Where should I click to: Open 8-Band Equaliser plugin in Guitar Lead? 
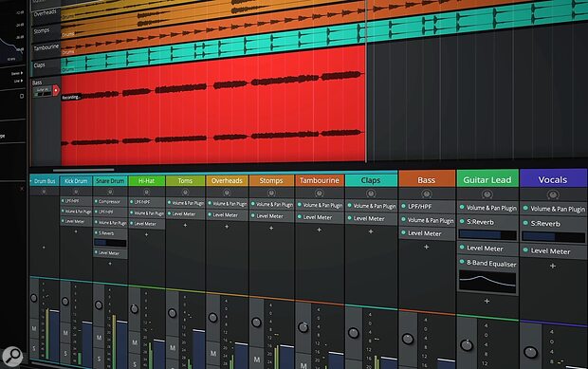pyautogui.click(x=487, y=264)
